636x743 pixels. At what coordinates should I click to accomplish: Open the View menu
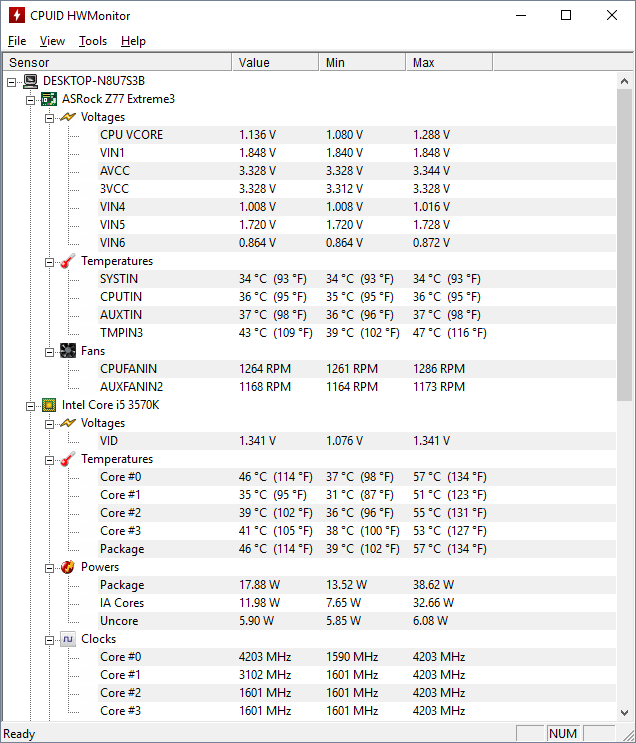(x=52, y=41)
